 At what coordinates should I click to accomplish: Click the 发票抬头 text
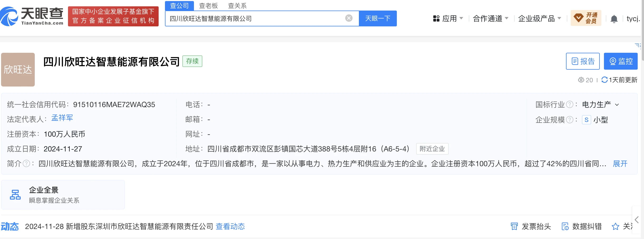tap(536, 226)
